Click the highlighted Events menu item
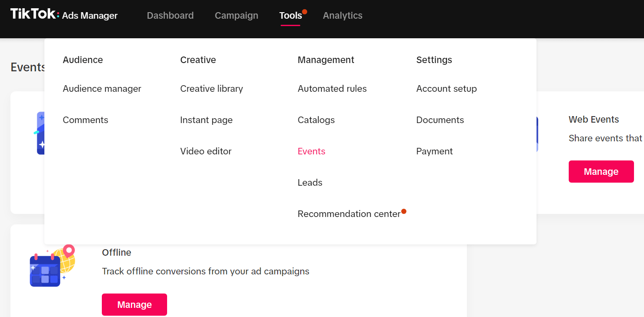 point(311,151)
